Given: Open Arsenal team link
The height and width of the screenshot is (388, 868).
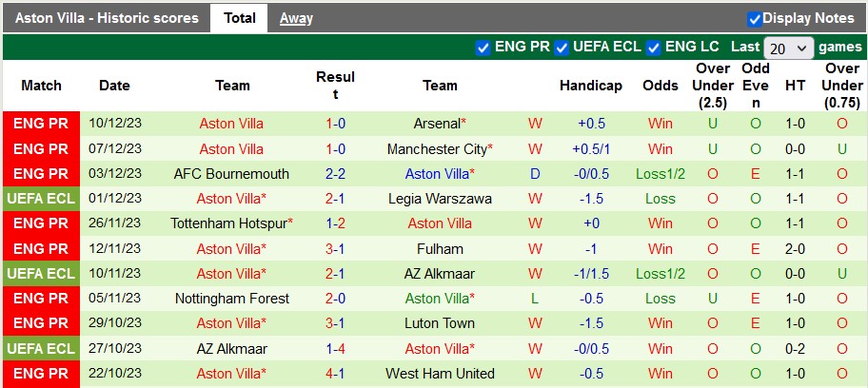Looking at the screenshot, I should coord(438,124).
